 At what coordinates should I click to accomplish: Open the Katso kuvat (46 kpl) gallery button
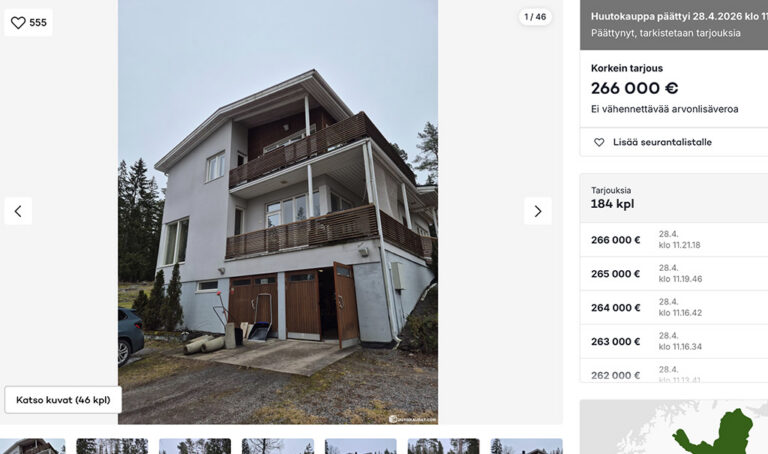63,400
